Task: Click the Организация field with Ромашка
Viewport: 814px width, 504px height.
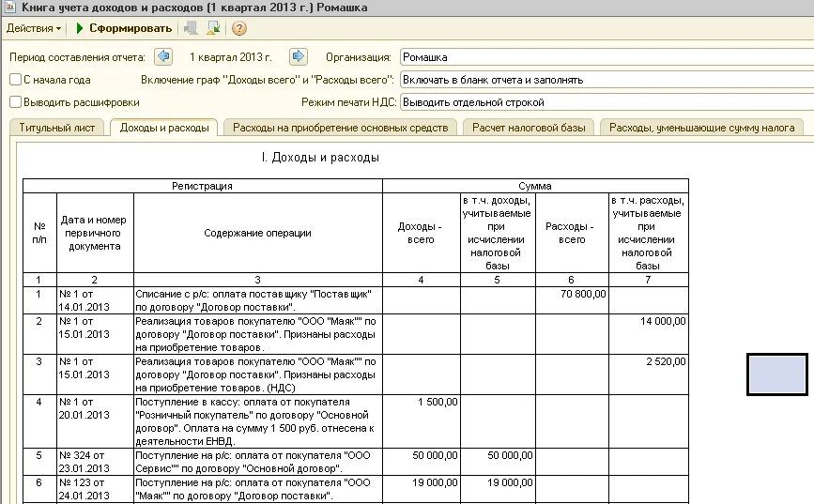Action: [607, 57]
